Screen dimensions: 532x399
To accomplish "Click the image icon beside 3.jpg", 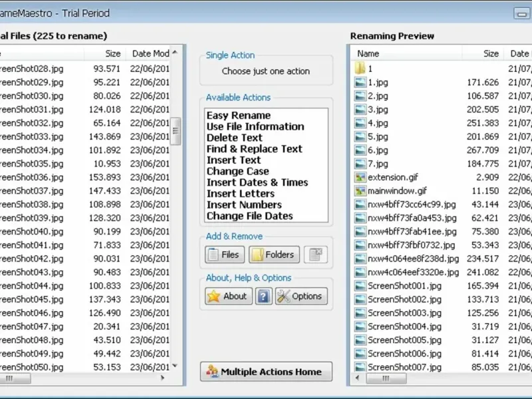I will (360, 109).
